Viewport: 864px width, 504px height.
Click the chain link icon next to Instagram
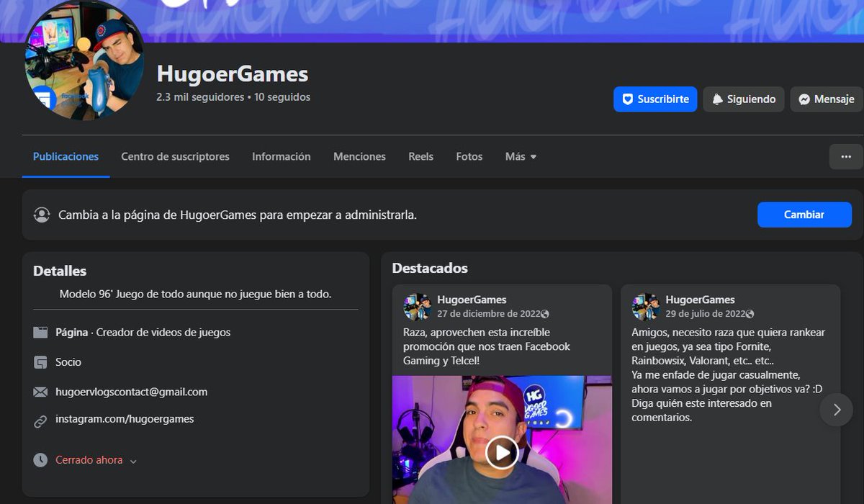tap(40, 420)
